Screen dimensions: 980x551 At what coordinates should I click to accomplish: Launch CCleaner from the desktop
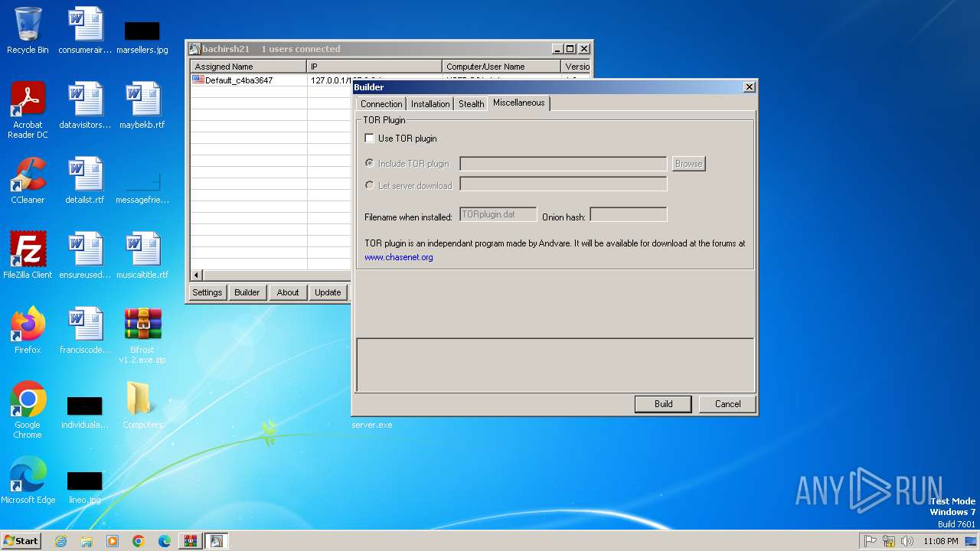pos(28,181)
